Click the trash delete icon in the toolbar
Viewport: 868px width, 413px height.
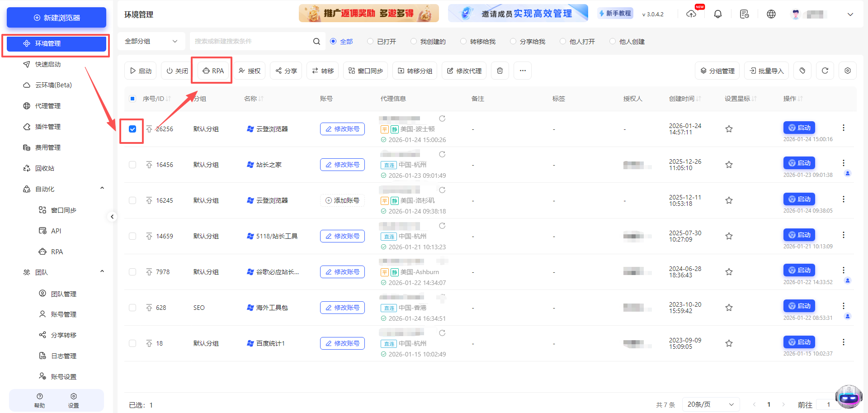pos(500,71)
